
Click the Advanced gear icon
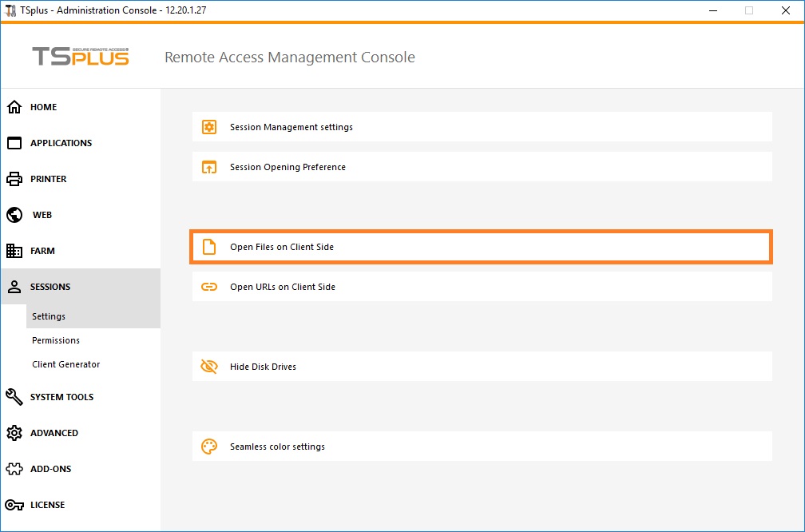(x=14, y=433)
